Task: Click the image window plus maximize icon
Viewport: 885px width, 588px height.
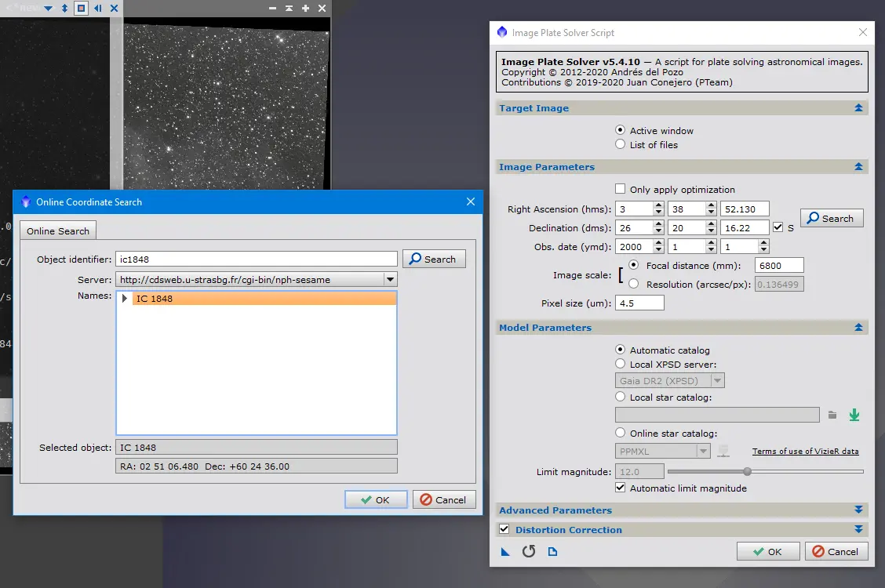Action: click(305, 8)
